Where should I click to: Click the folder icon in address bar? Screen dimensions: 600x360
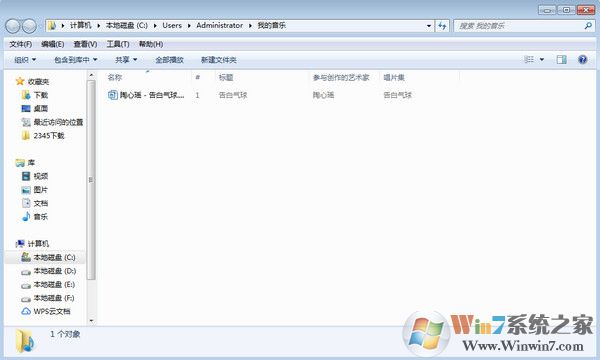pyautogui.click(x=52, y=26)
